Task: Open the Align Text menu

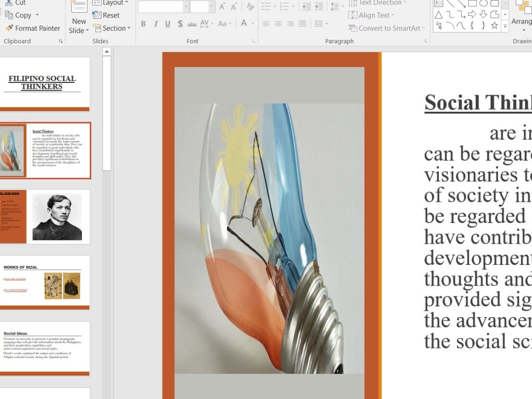Action: pos(371,15)
